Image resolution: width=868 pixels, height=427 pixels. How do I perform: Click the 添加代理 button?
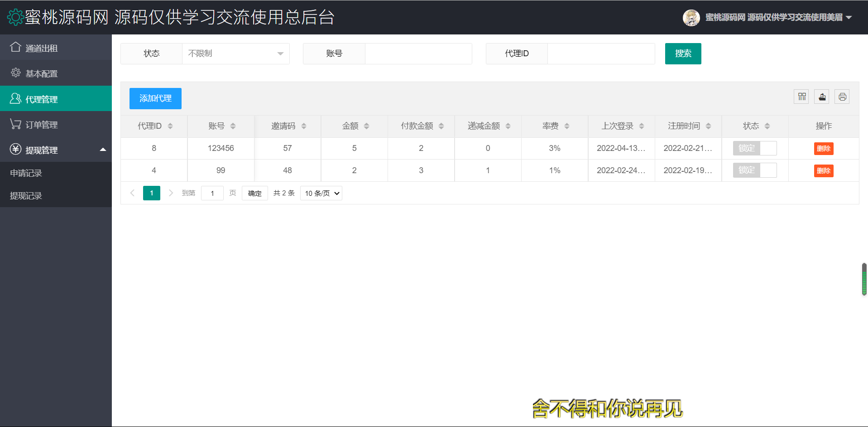(x=155, y=98)
